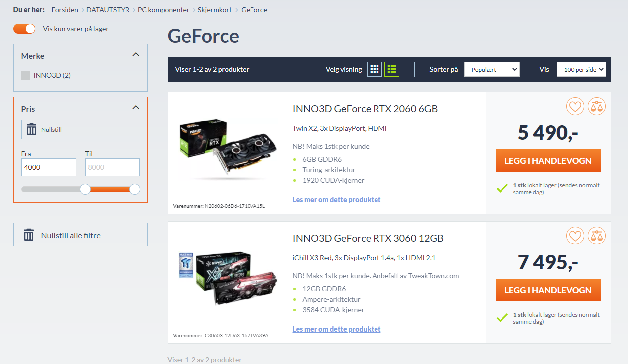Open the Sorter på Populært dropdown
Viewport: 628px width, 364px height.
[x=492, y=69]
